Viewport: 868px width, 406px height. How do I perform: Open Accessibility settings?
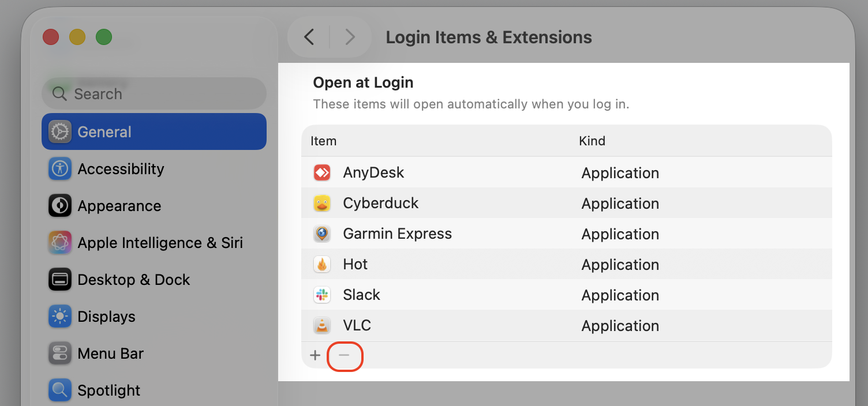(154, 168)
